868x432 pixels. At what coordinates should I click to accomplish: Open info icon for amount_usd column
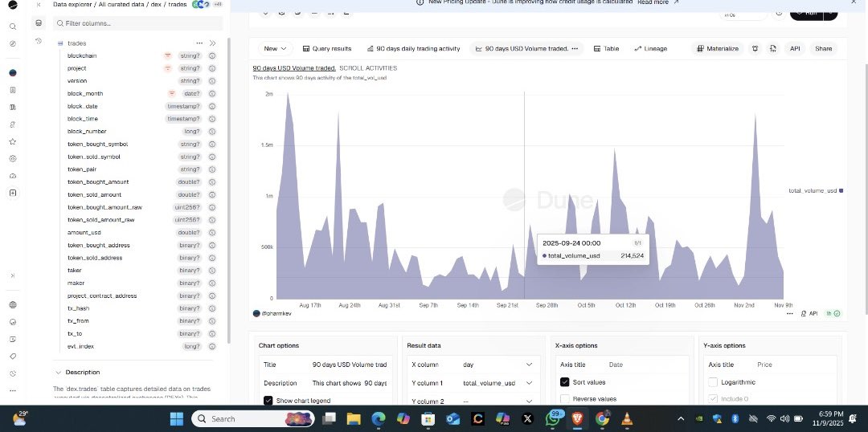pyautogui.click(x=212, y=233)
